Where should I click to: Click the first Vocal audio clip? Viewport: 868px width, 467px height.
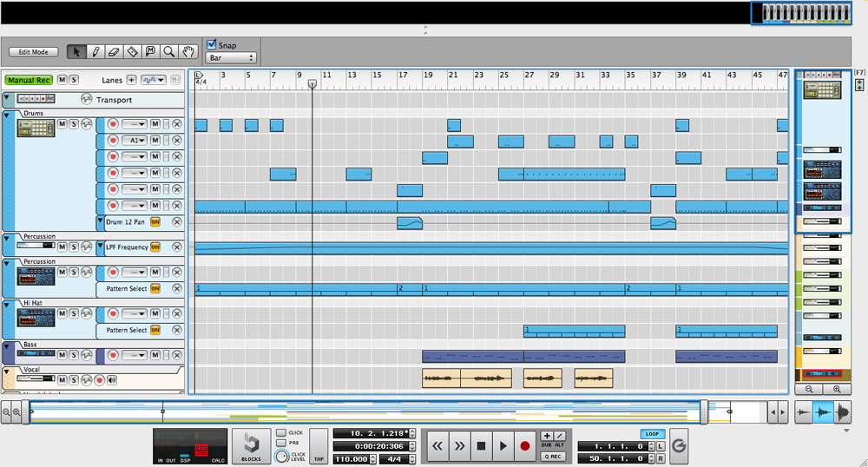click(441, 378)
